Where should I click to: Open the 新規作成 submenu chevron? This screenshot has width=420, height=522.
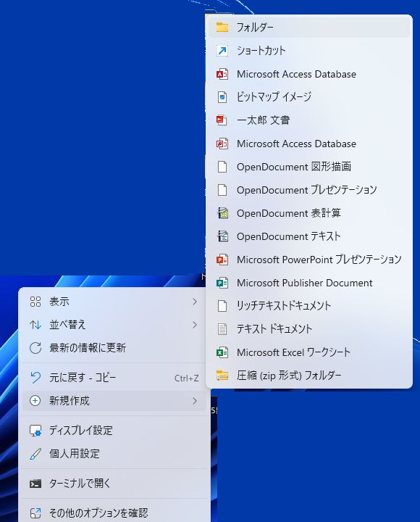click(195, 401)
